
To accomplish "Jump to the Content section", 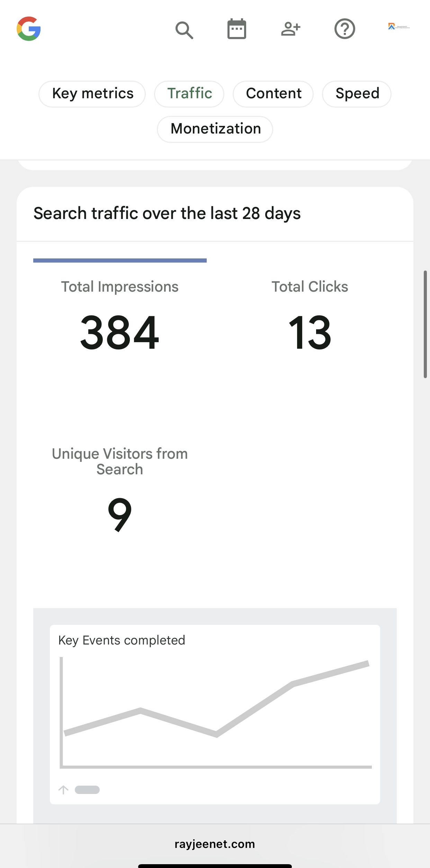I will [x=273, y=94].
